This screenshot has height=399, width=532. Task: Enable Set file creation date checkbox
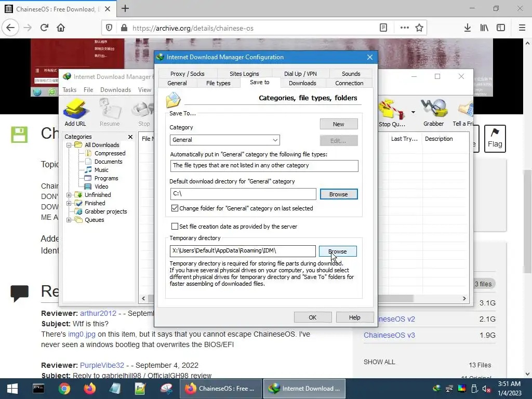coord(175,227)
